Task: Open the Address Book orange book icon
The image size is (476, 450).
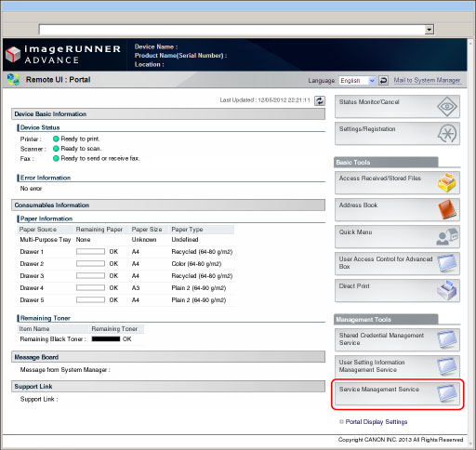Action: coord(447,209)
